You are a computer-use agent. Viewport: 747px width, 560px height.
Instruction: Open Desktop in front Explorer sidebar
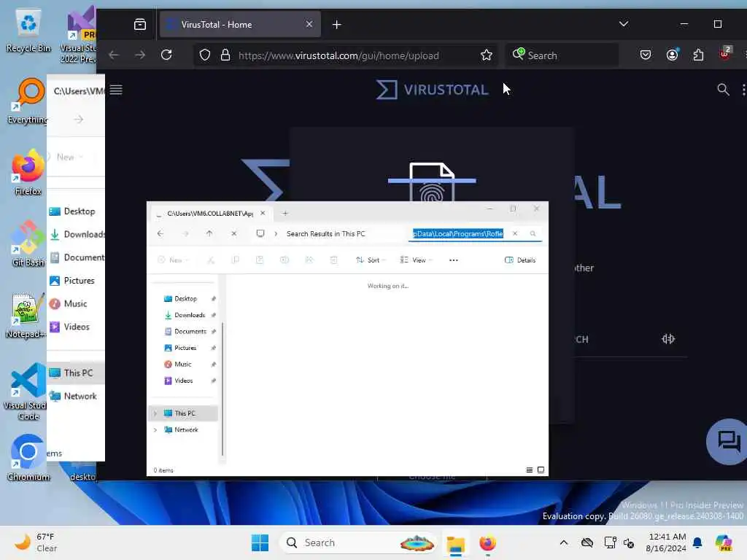(x=185, y=298)
